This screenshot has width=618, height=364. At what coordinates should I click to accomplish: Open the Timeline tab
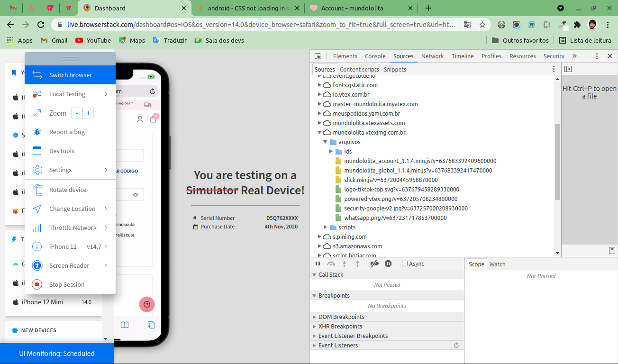click(x=463, y=56)
